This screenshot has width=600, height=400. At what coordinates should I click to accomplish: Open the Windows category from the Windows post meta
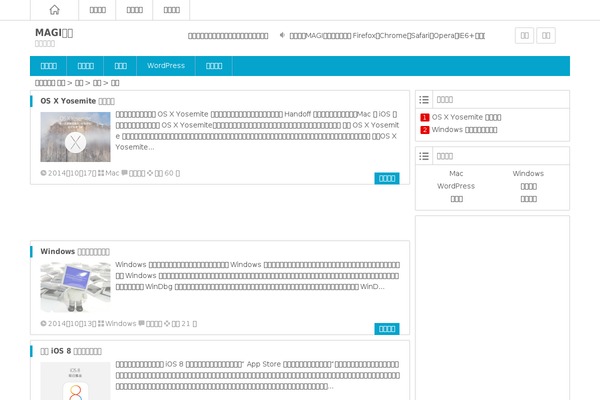(x=121, y=323)
